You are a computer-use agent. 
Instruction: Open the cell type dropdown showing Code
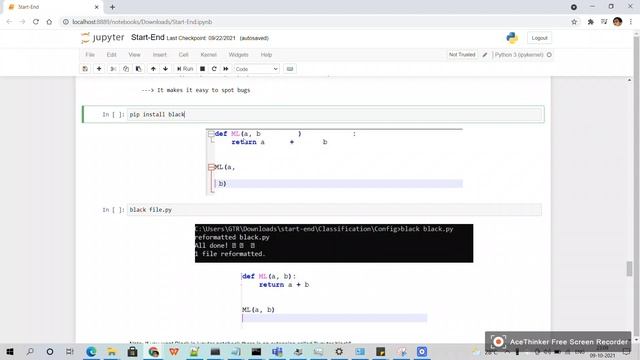(256, 69)
